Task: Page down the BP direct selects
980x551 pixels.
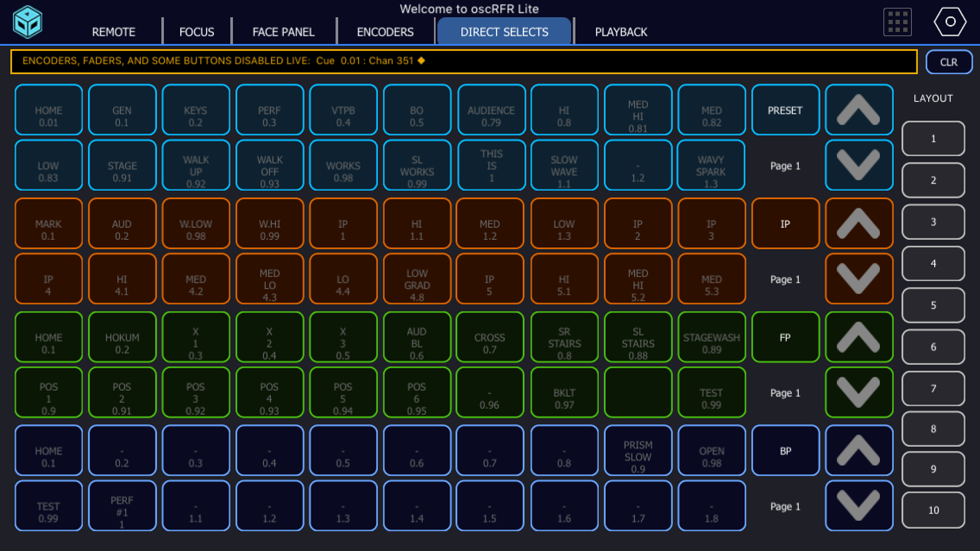Action: pyautogui.click(x=858, y=506)
